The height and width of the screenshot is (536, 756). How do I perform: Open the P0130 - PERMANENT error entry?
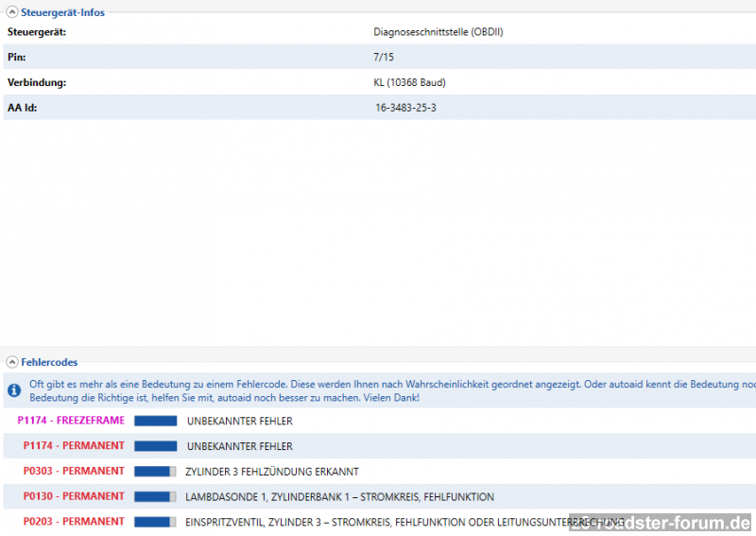pyautogui.click(x=74, y=496)
